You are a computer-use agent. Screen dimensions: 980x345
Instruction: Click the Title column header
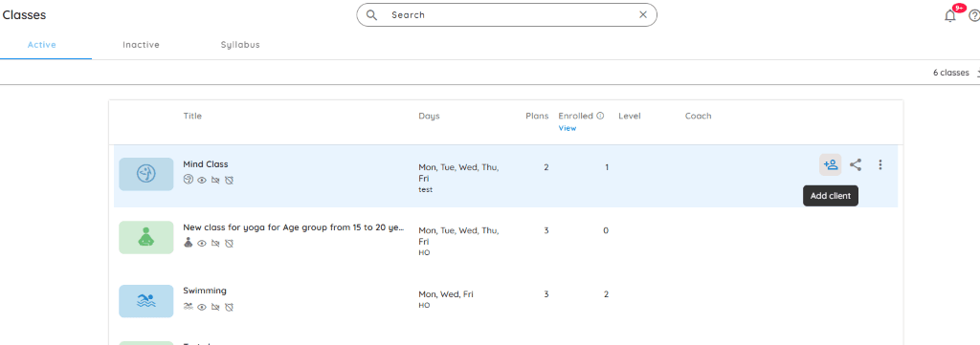point(192,116)
